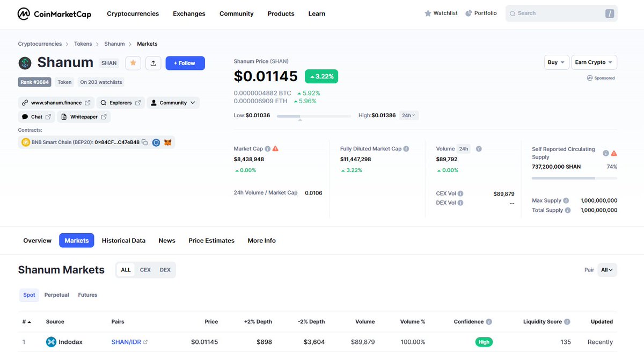Open the Volume 24h period selector
Viewport: 644px width, 352px height.
click(464, 149)
